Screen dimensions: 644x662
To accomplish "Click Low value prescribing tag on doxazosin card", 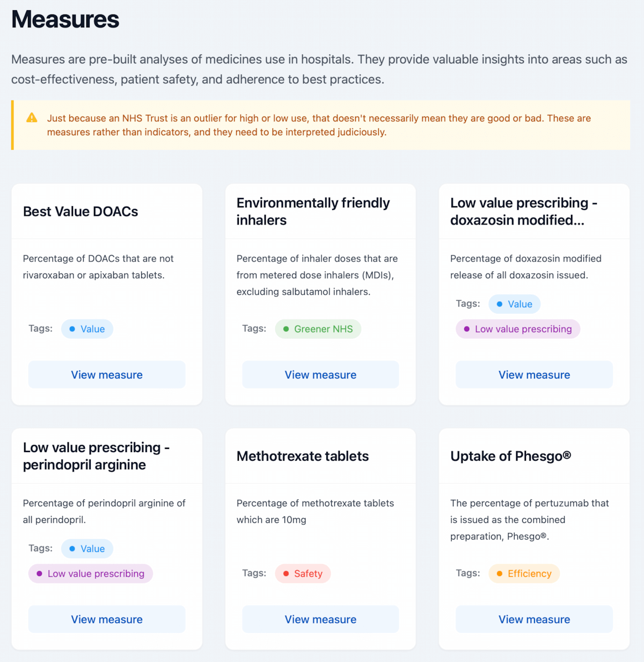I will pos(518,329).
